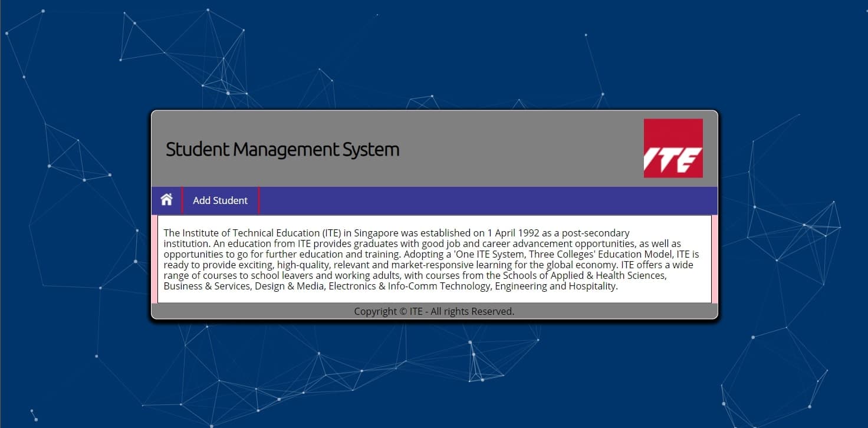Click the Copyright © ITE footer text
The image size is (868, 428).
point(434,311)
